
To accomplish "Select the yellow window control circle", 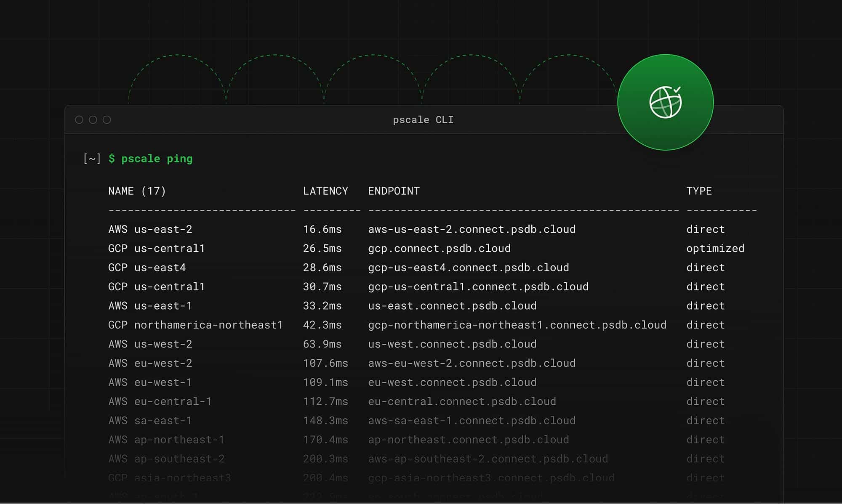I will click(92, 119).
